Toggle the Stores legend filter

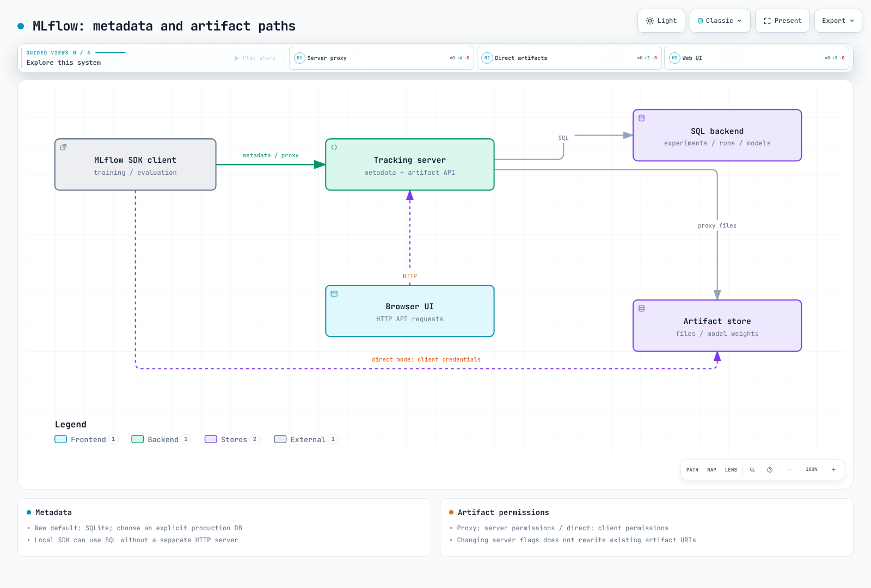(232, 439)
